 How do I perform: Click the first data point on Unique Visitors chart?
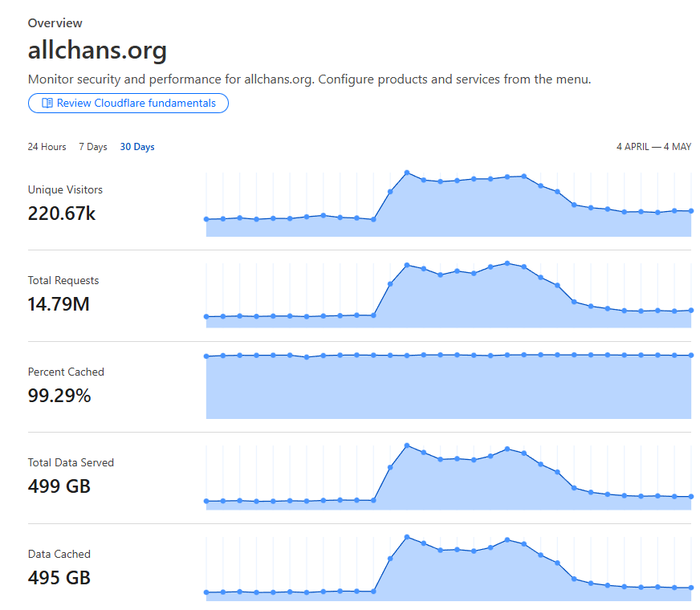point(206,219)
